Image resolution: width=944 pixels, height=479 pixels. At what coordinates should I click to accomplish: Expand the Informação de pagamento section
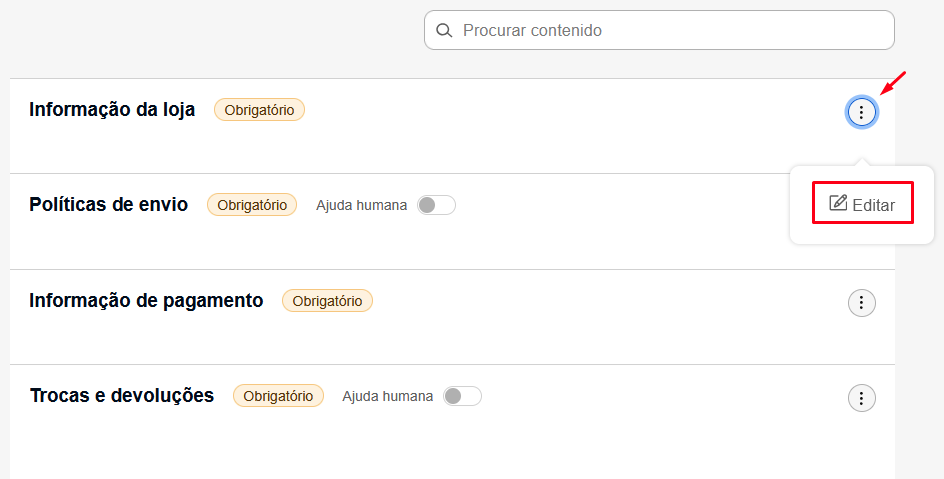(x=146, y=300)
